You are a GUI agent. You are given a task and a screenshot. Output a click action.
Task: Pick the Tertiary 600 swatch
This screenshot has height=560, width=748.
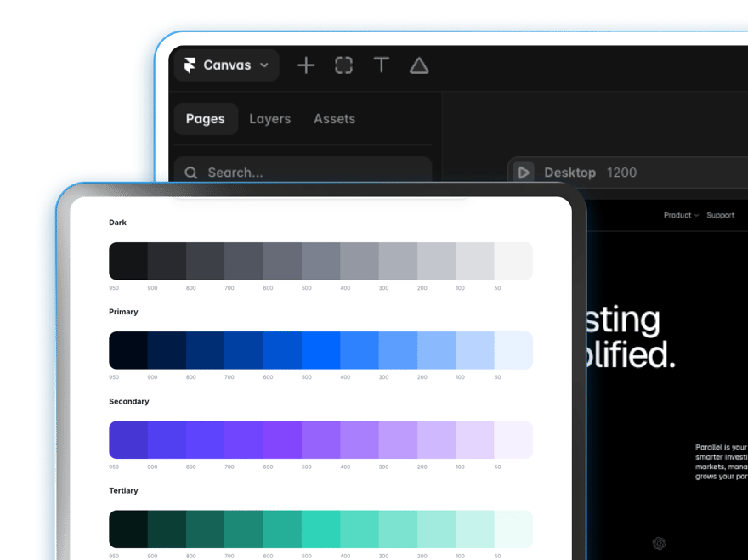coord(282,529)
